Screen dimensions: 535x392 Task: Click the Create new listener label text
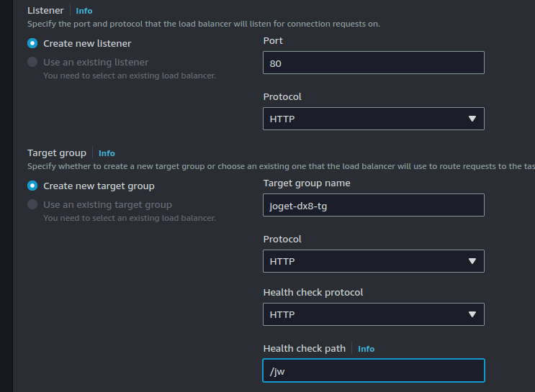[87, 43]
